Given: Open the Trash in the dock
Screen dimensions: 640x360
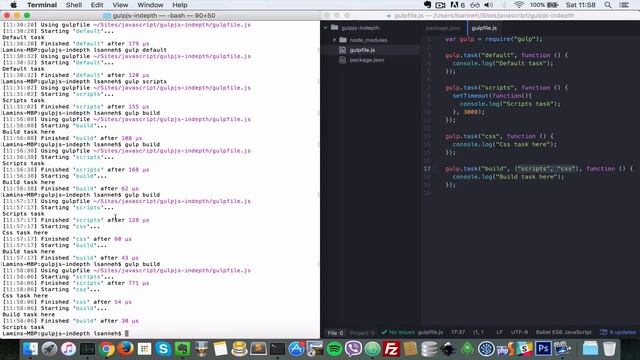Looking at the screenshot, I should click(609, 349).
